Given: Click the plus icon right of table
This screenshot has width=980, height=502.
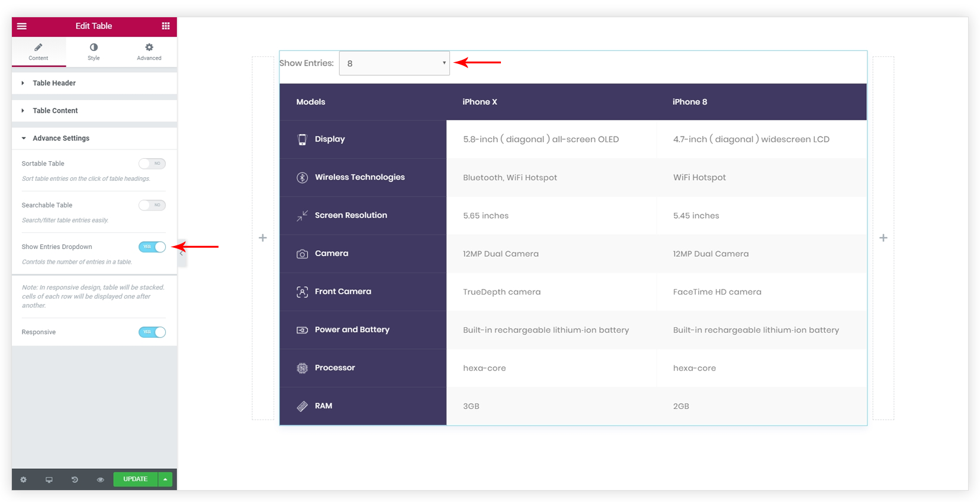Looking at the screenshot, I should pyautogui.click(x=883, y=238).
